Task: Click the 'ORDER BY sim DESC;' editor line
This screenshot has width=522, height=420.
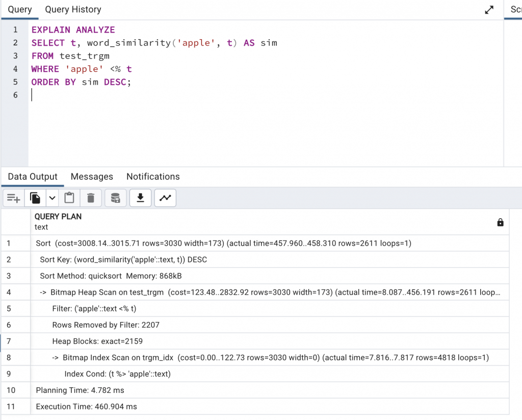Action: point(81,82)
